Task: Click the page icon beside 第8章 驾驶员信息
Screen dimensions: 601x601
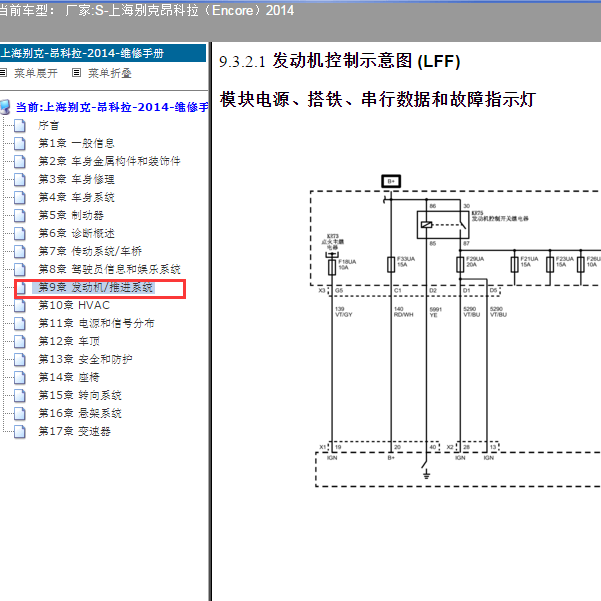Action: [20, 269]
